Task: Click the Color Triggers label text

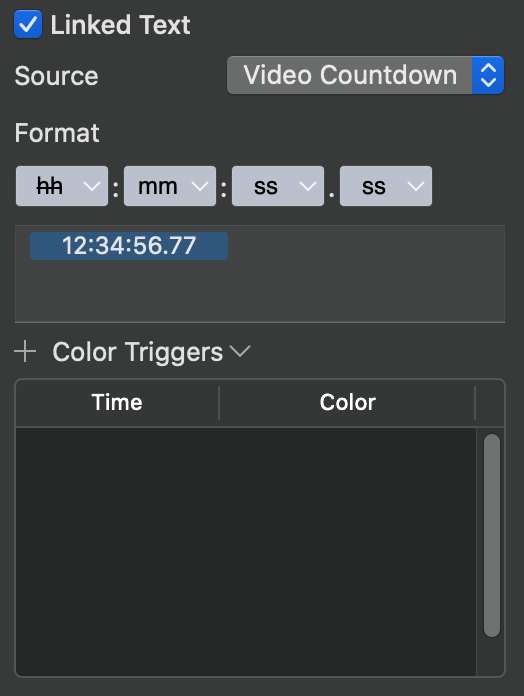Action: tap(138, 352)
